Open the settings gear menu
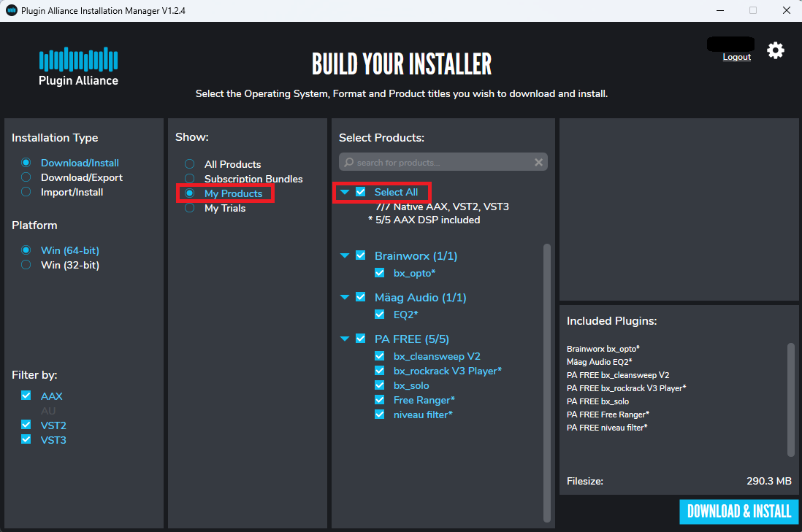 point(775,50)
